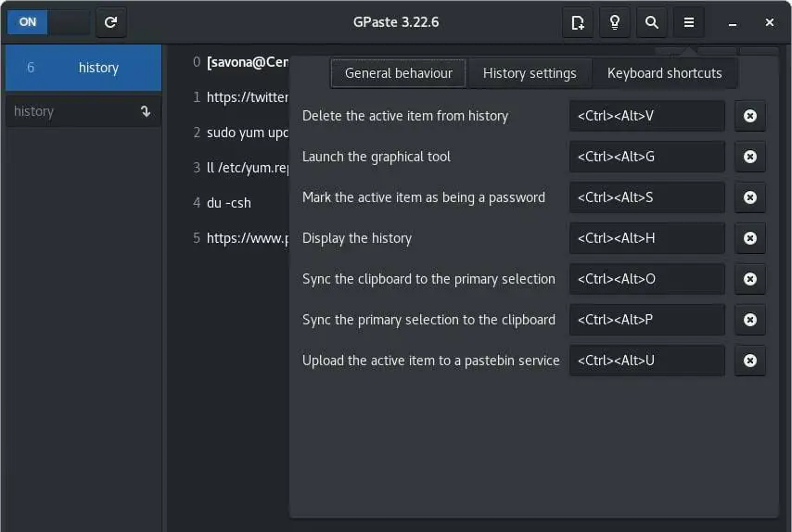This screenshot has width=792, height=532.
Task: Open the Keyboard shortcuts tab
Action: (664, 73)
